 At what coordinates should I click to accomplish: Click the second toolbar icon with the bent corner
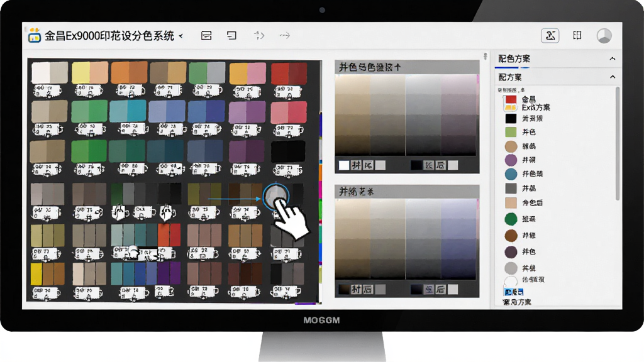tap(231, 36)
